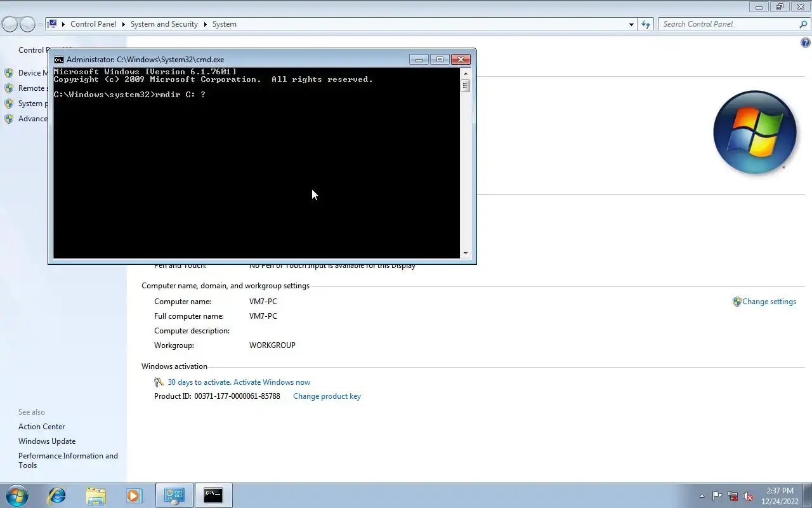Go forward in Control Panel navigation
This screenshot has width=812, height=508.
(x=27, y=24)
